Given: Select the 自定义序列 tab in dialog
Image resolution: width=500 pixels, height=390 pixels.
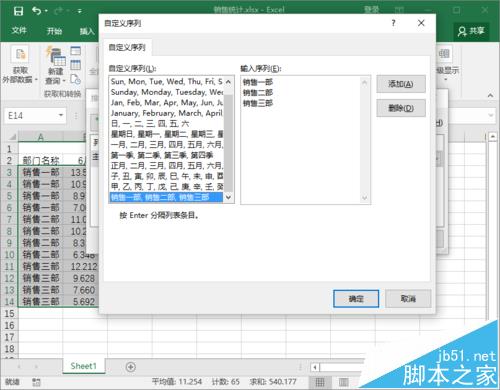Looking at the screenshot, I should (x=127, y=48).
